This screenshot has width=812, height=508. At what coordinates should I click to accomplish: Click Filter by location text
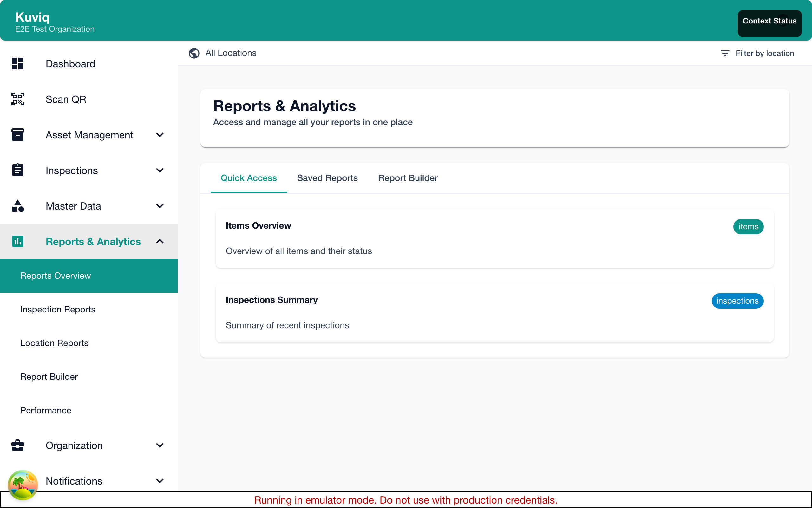[x=765, y=53]
